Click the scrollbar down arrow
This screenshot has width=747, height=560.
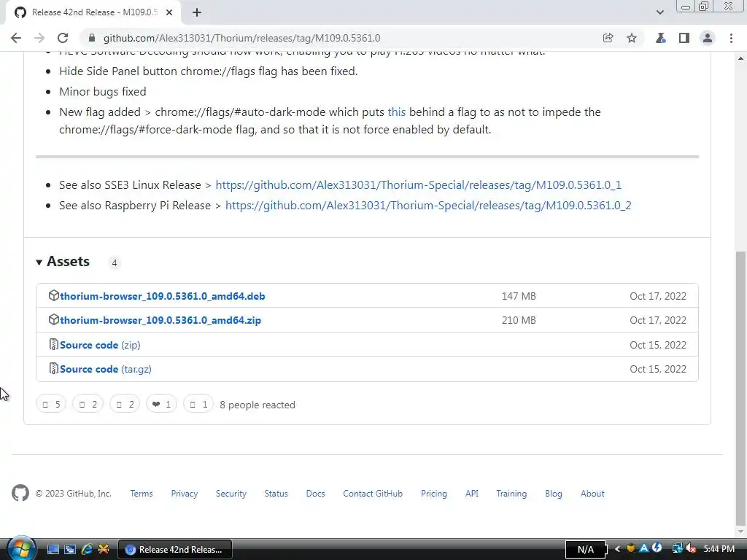point(741,532)
